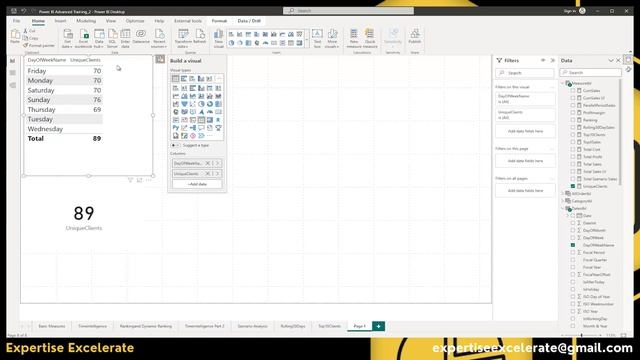Image resolution: width=640 pixels, height=360 pixels.
Task: Click the Format painter tool
Action: tap(39, 46)
